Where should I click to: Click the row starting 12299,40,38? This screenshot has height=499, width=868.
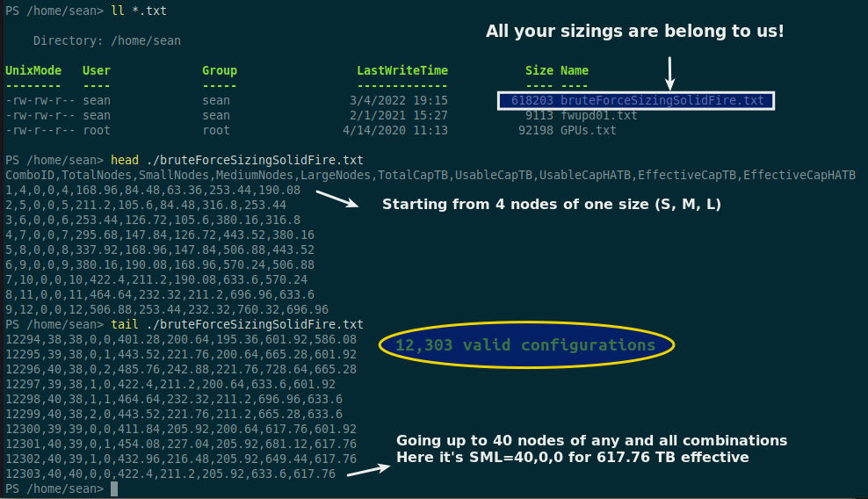coord(174,415)
